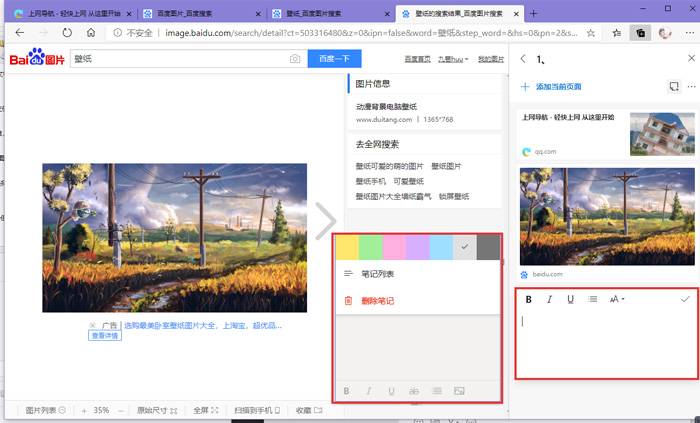Apply italic in the Collections note editor
The height and width of the screenshot is (423, 700).
pos(549,299)
